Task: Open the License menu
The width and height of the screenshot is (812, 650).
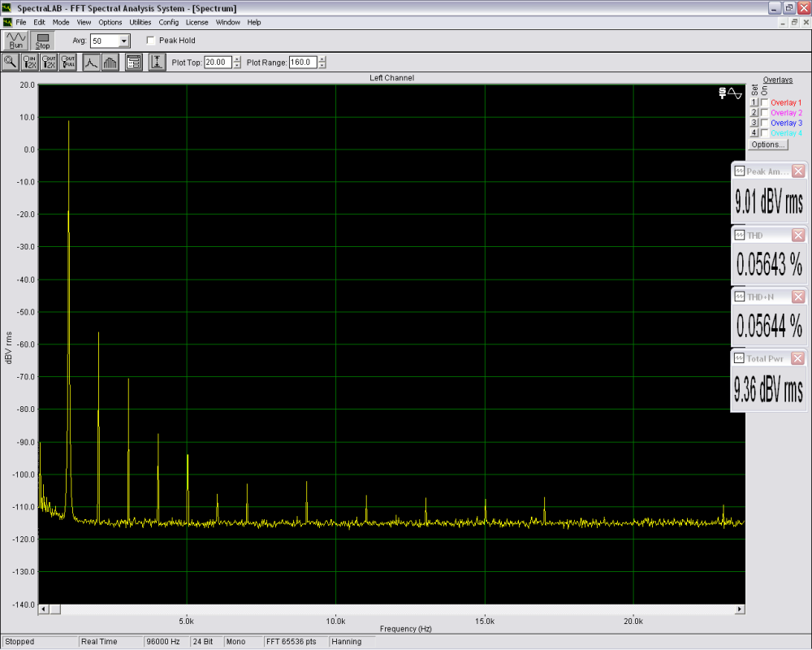Action: pos(197,22)
